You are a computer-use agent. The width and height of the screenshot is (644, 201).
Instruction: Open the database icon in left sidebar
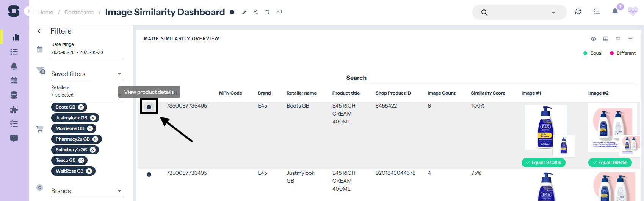(x=14, y=95)
